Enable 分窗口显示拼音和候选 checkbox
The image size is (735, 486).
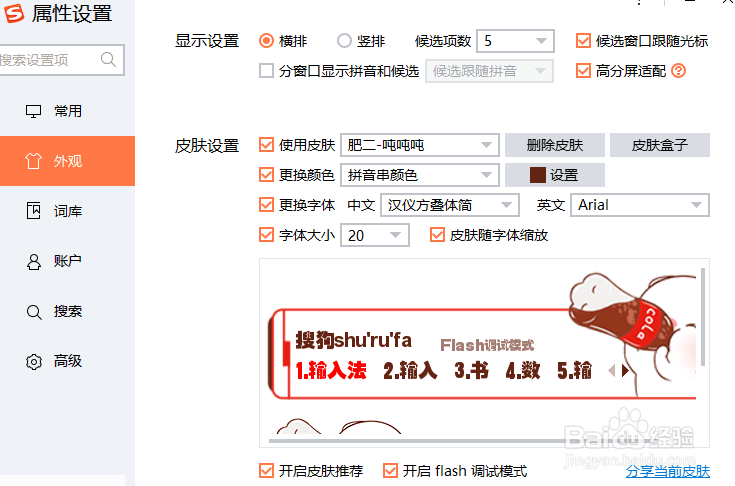click(266, 71)
